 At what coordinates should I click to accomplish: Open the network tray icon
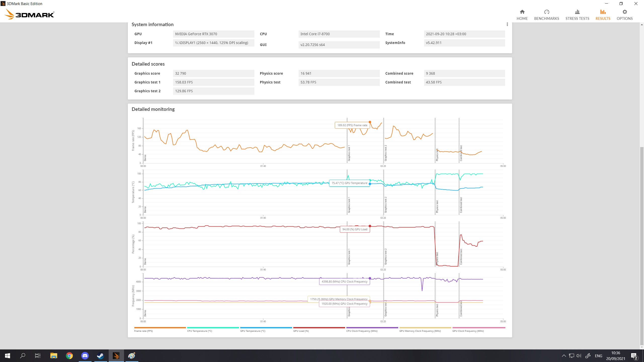pyautogui.click(x=571, y=356)
